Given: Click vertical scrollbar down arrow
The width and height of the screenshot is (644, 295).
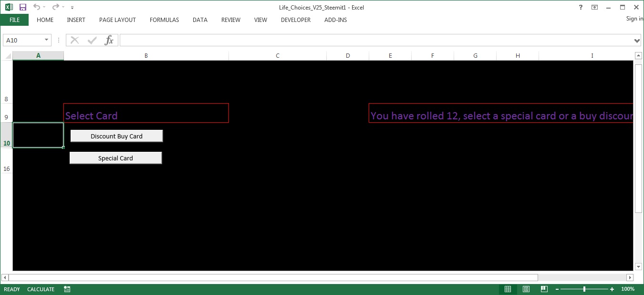Looking at the screenshot, I should coord(638,266).
